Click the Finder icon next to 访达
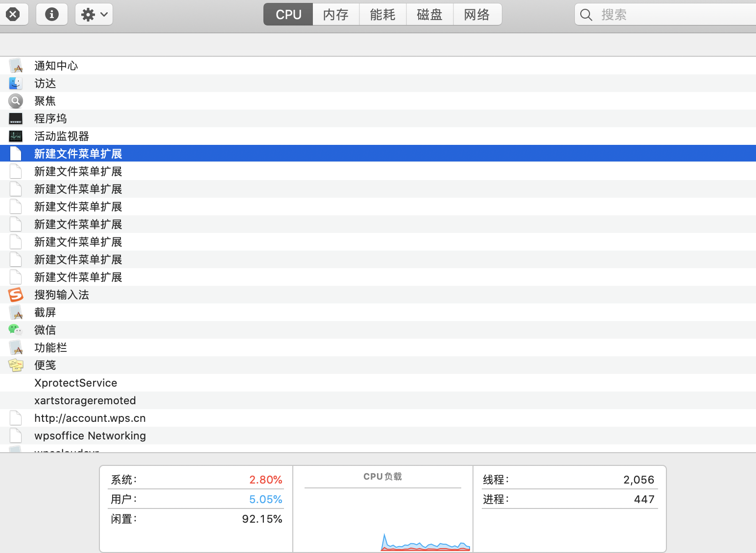The height and width of the screenshot is (553, 756). (x=16, y=84)
